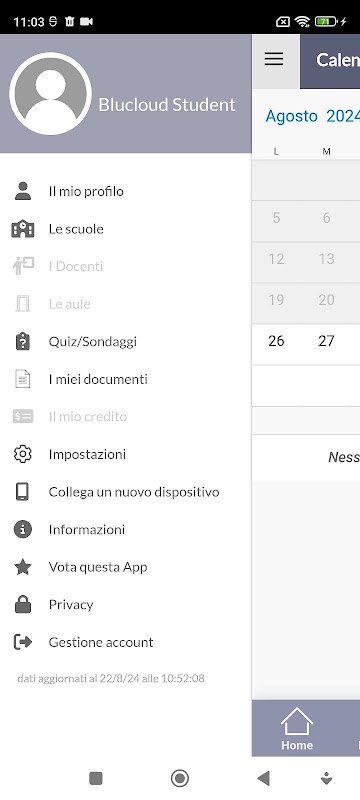The image size is (360, 800).
Task: Click the padlock icon for Privacy
Action: (22, 605)
